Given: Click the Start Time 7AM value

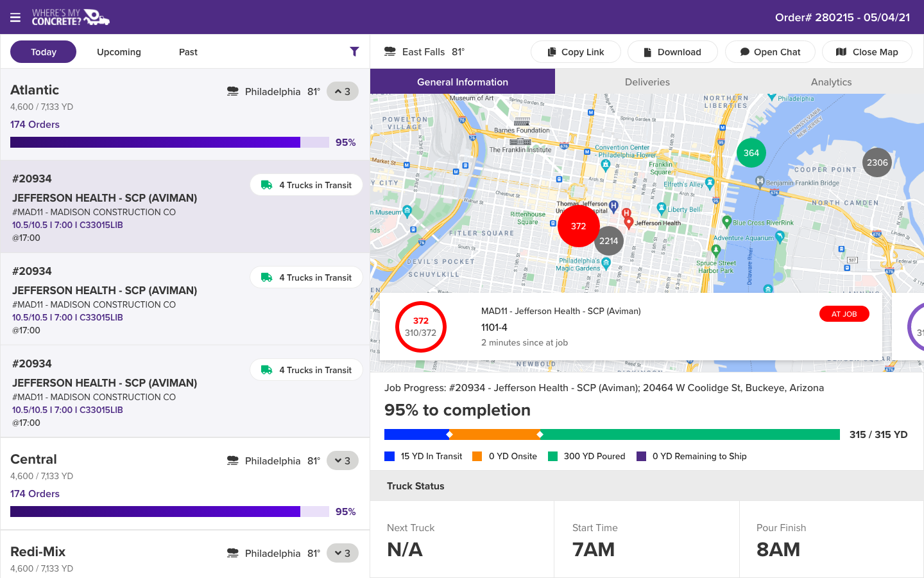Looking at the screenshot, I should pyautogui.click(x=594, y=550).
